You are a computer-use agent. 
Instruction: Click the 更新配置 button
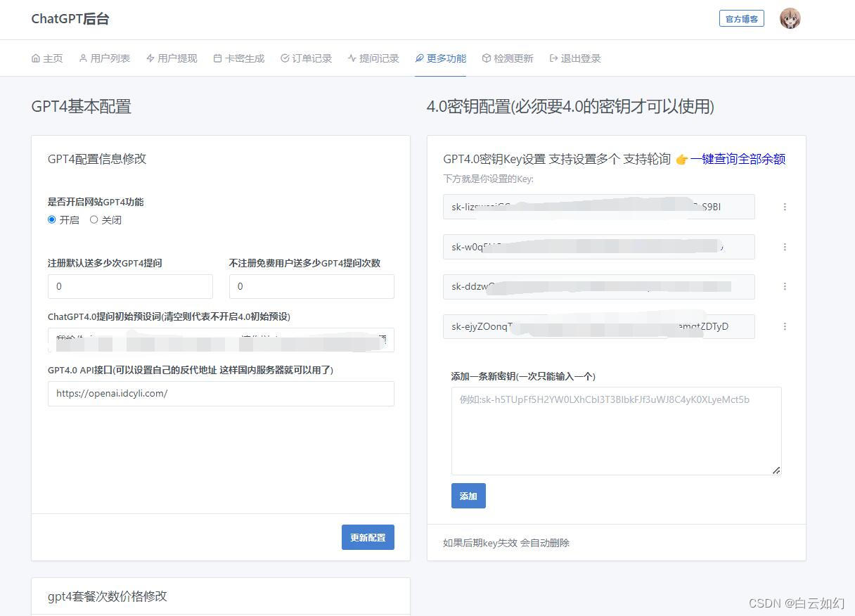(x=368, y=537)
